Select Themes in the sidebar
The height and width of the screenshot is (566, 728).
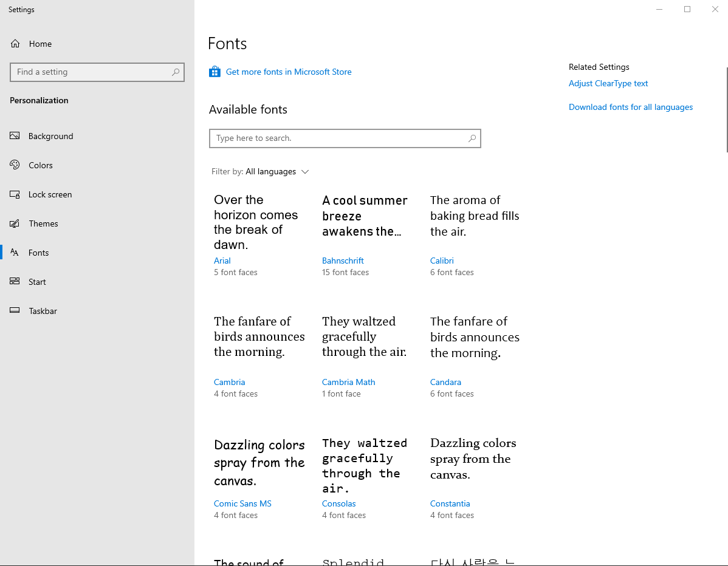click(43, 223)
